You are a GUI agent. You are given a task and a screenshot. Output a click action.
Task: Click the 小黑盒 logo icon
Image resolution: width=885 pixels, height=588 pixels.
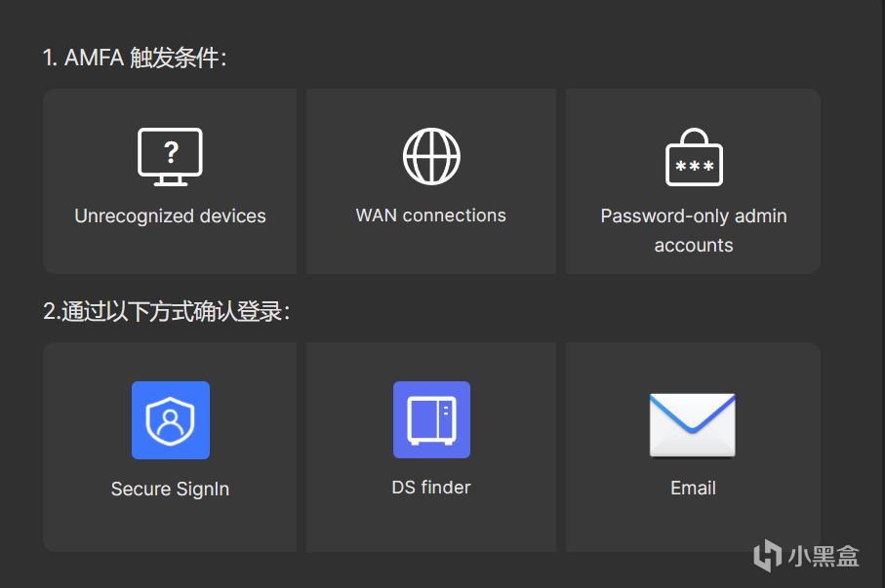pos(767,555)
